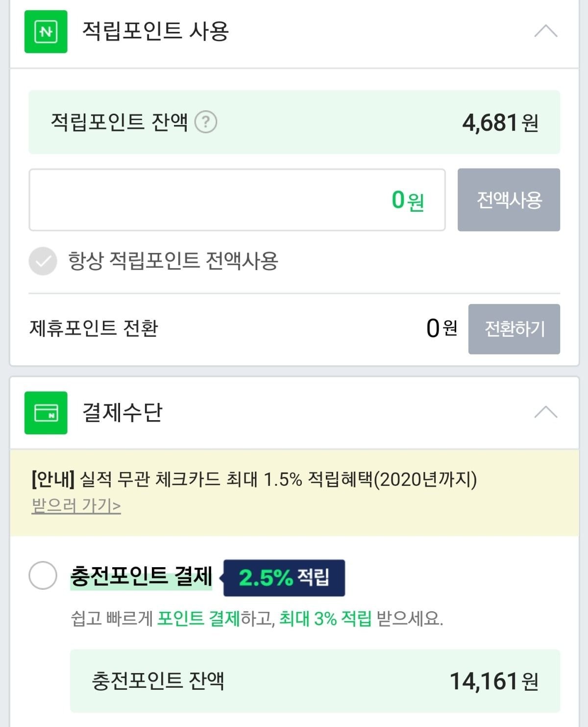
Task: Focus the point amount input field
Action: (237, 200)
